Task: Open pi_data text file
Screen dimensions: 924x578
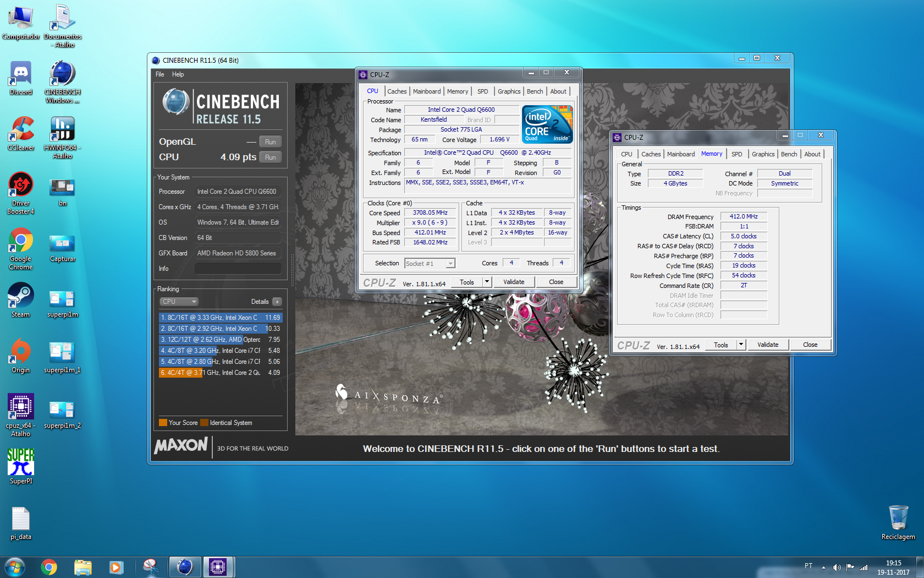Action: [21, 523]
